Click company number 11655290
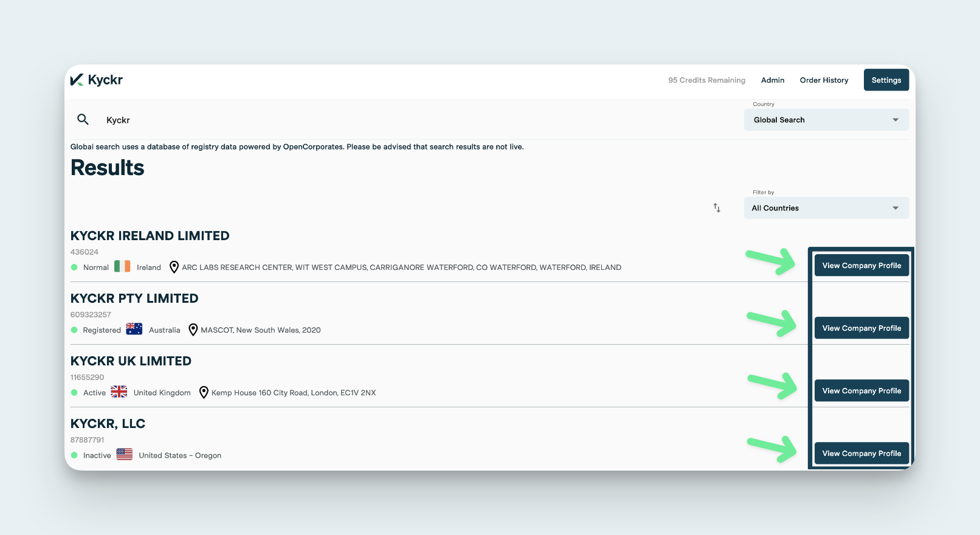 coord(87,377)
